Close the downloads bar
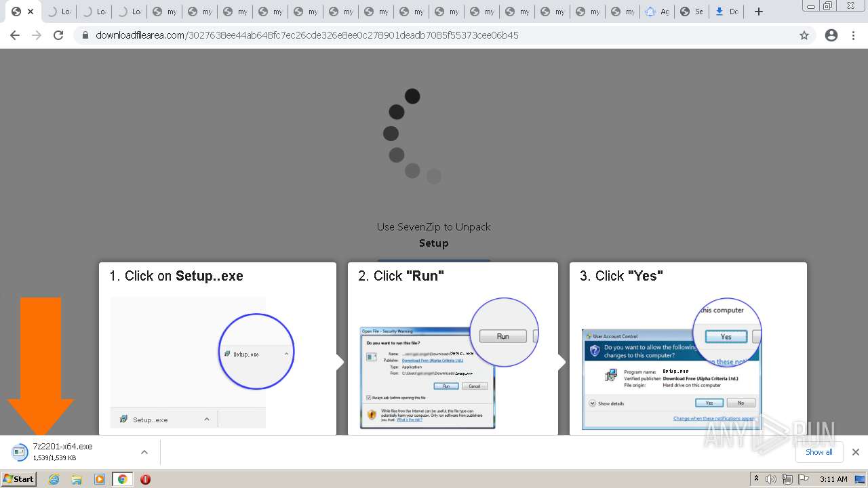Image resolution: width=868 pixels, height=488 pixels. (856, 452)
